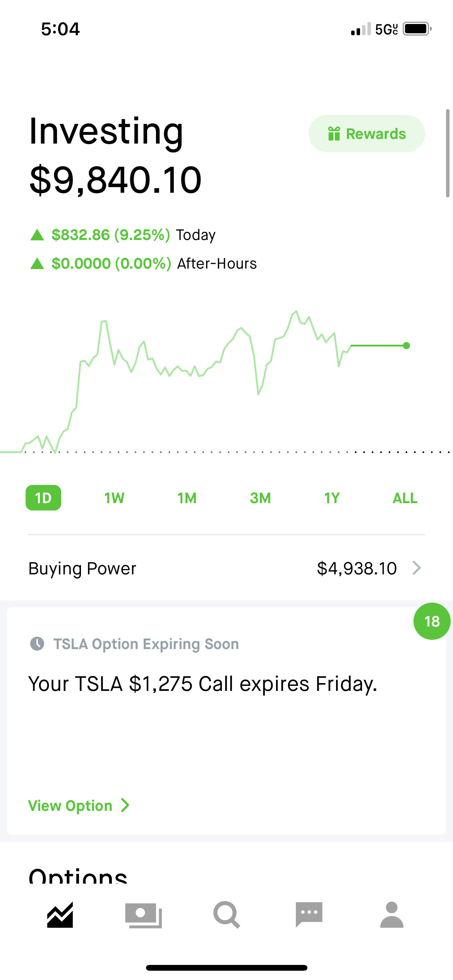Tap the Rewards button
This screenshot has width=453, height=980.
tap(367, 134)
